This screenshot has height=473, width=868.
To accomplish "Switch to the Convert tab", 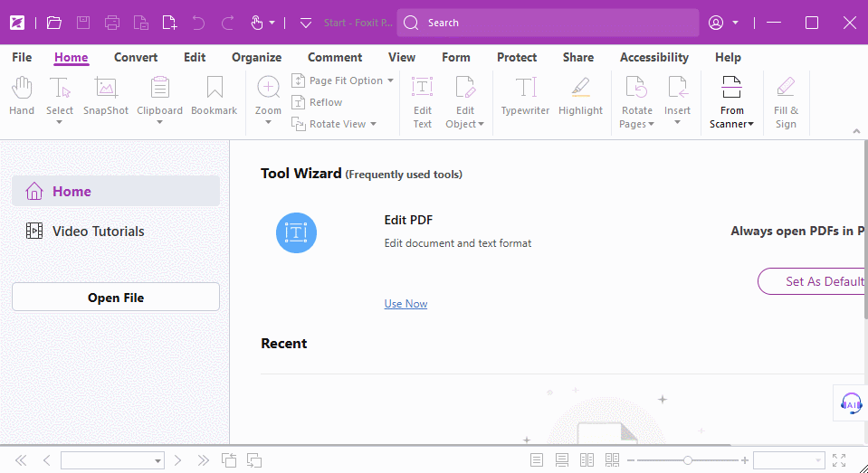I will (136, 58).
